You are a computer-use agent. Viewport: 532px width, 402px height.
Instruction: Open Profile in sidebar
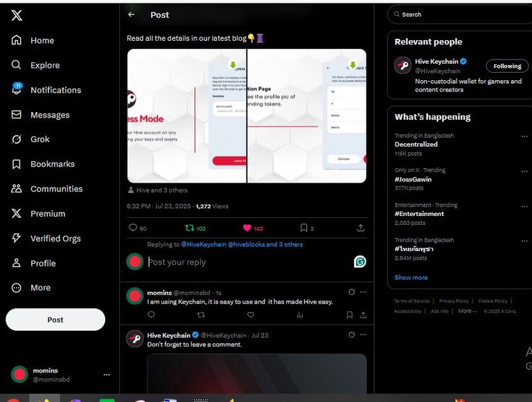tap(33, 263)
